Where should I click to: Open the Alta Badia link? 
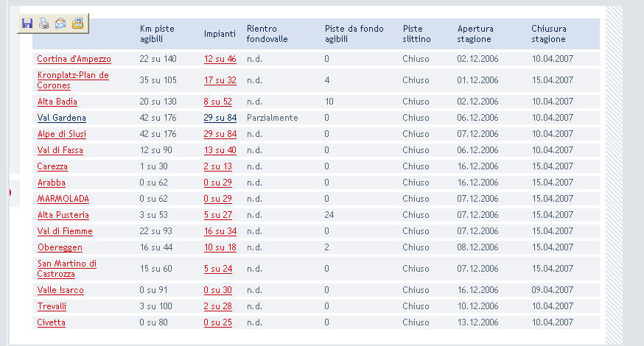pyautogui.click(x=57, y=102)
